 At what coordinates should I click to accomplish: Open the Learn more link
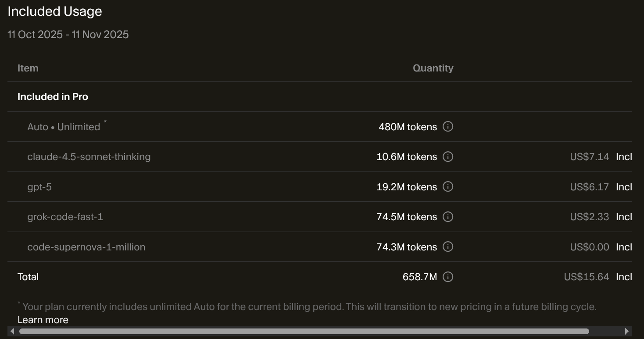43,320
